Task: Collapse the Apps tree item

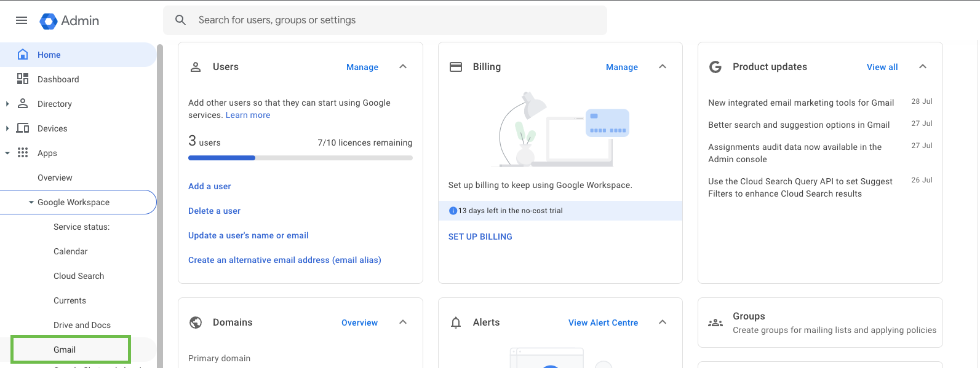Action: click(x=7, y=153)
